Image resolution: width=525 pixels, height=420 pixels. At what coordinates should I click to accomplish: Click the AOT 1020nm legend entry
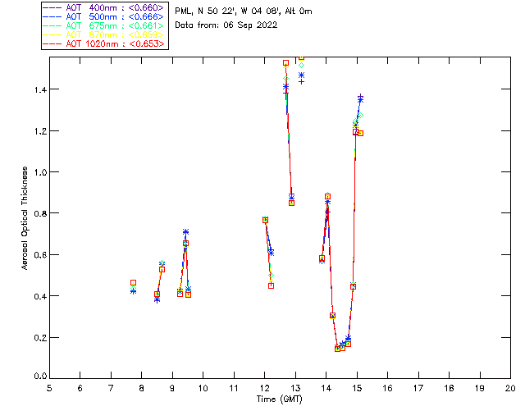pyautogui.click(x=104, y=43)
